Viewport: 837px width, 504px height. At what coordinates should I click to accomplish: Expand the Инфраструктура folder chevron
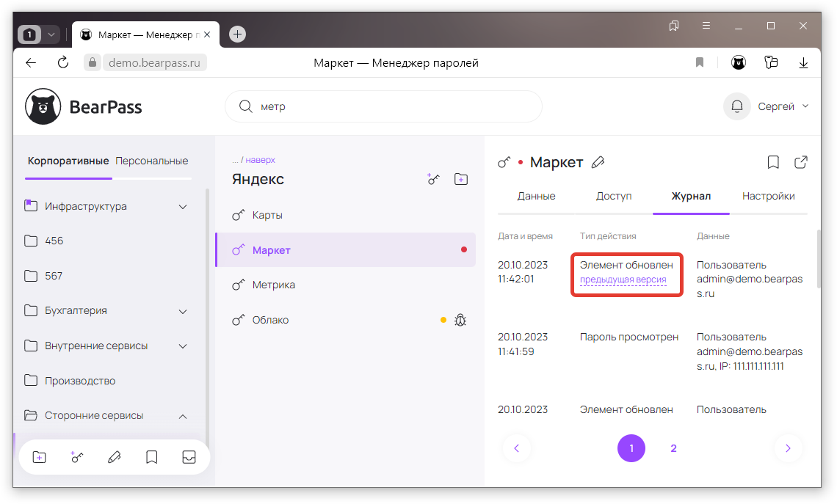tap(184, 207)
